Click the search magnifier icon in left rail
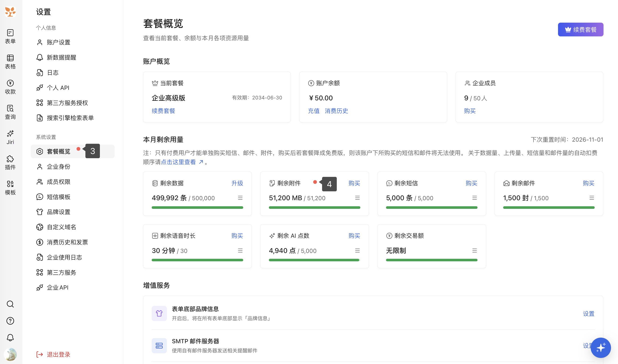This screenshot has height=364, width=618. click(10, 304)
